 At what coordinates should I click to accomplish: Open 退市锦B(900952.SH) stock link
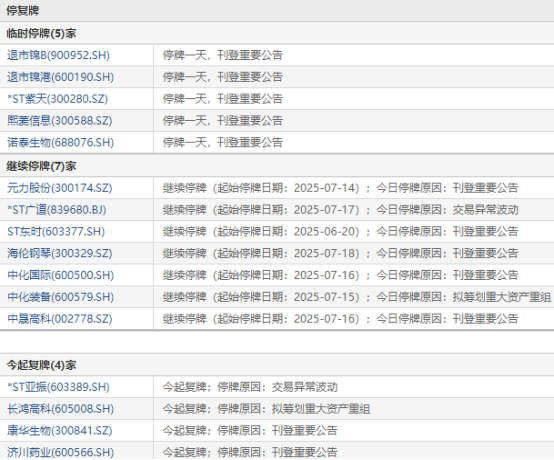58,55
